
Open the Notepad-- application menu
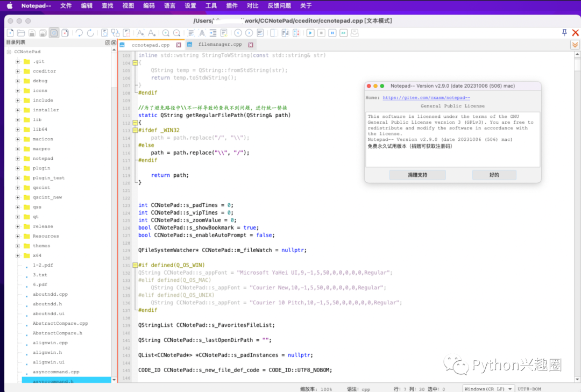coord(36,5)
